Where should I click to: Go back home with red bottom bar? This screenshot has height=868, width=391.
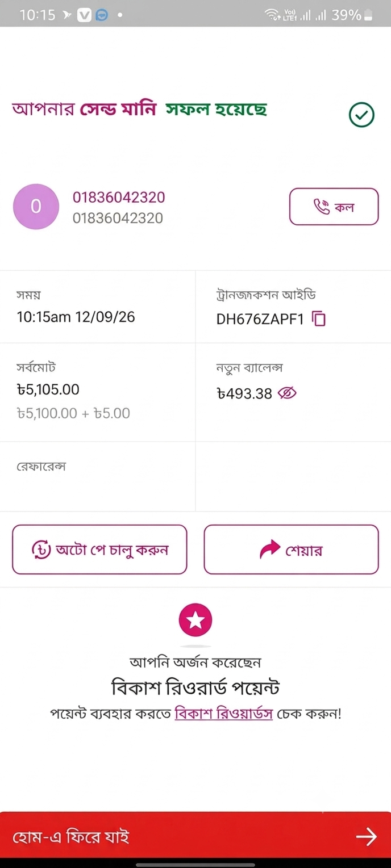195,837
